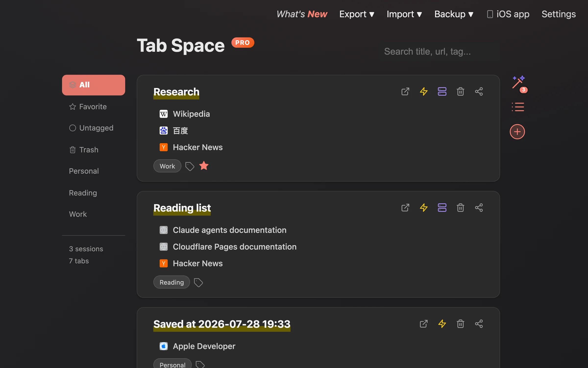588x368 pixels.
Task: Expand the Export dropdown menu
Action: pyautogui.click(x=357, y=14)
